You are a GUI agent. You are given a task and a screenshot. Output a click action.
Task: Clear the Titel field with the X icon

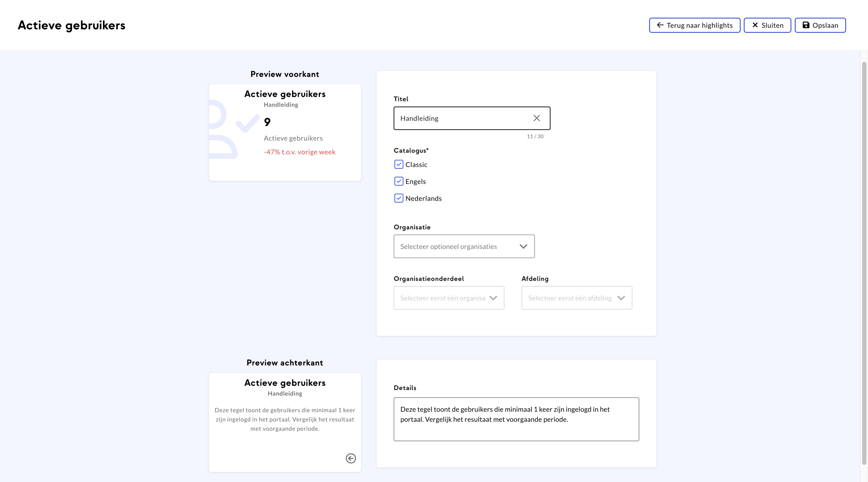point(537,118)
